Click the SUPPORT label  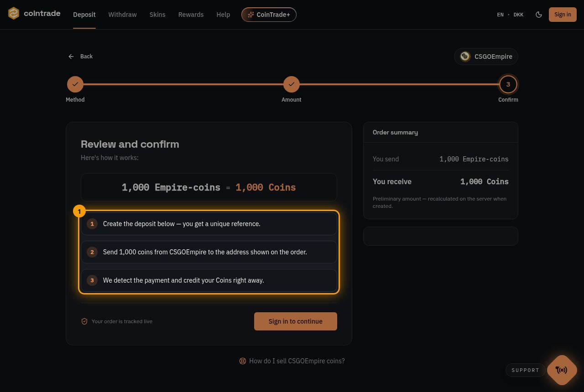click(525, 370)
